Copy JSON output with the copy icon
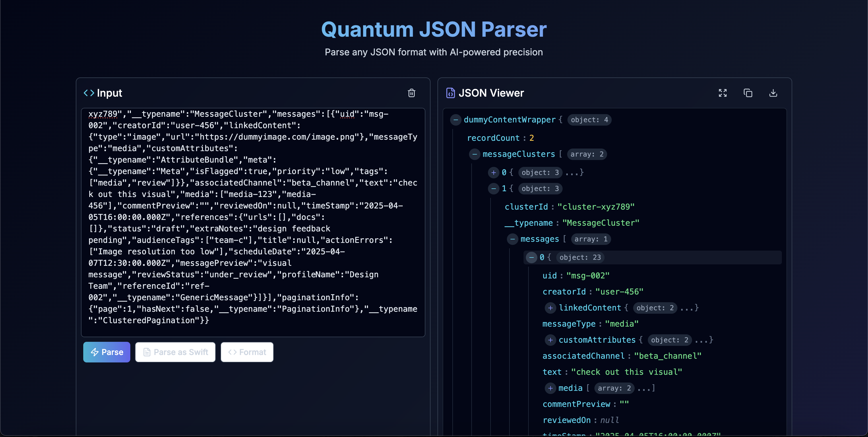The height and width of the screenshot is (437, 868). [748, 93]
